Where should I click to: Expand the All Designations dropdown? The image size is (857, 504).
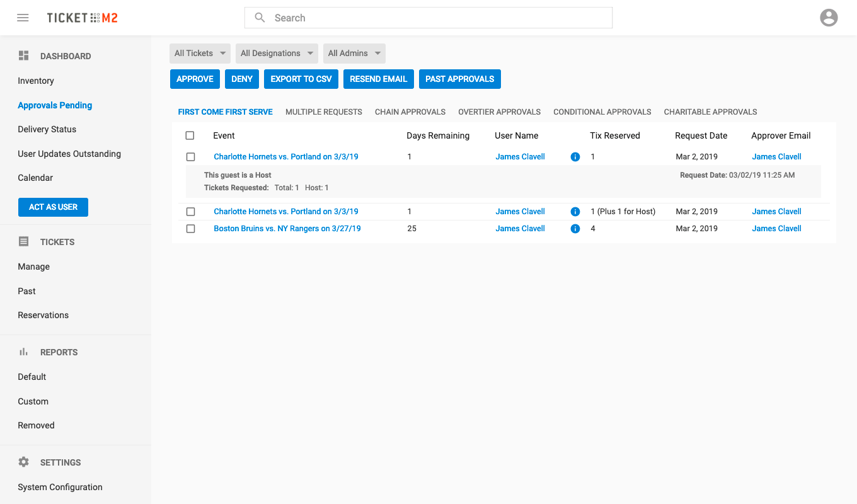point(277,54)
